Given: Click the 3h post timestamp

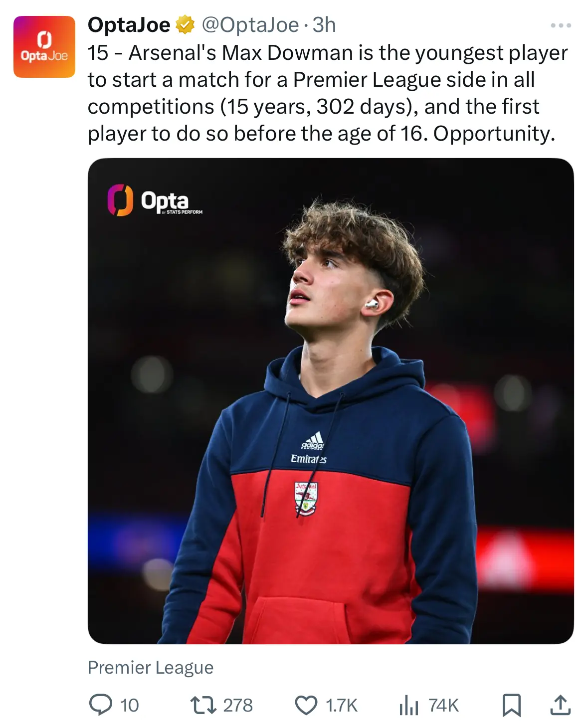Looking at the screenshot, I should click(x=324, y=25).
